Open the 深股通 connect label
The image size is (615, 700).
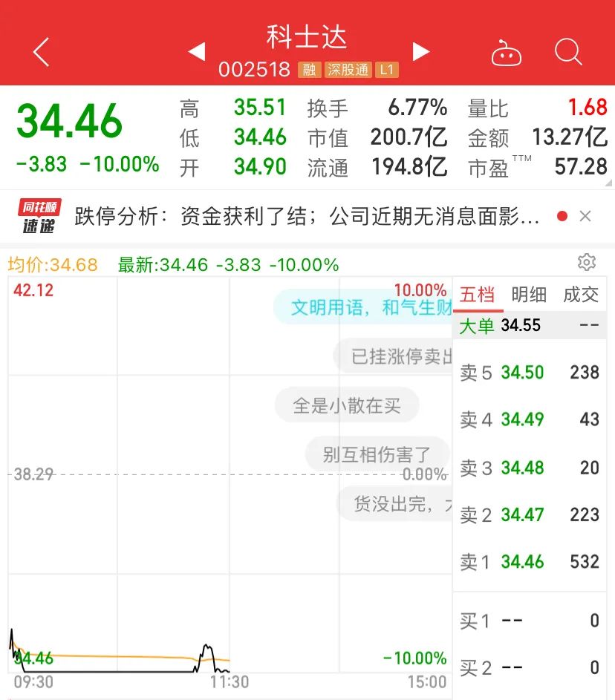click(x=349, y=69)
